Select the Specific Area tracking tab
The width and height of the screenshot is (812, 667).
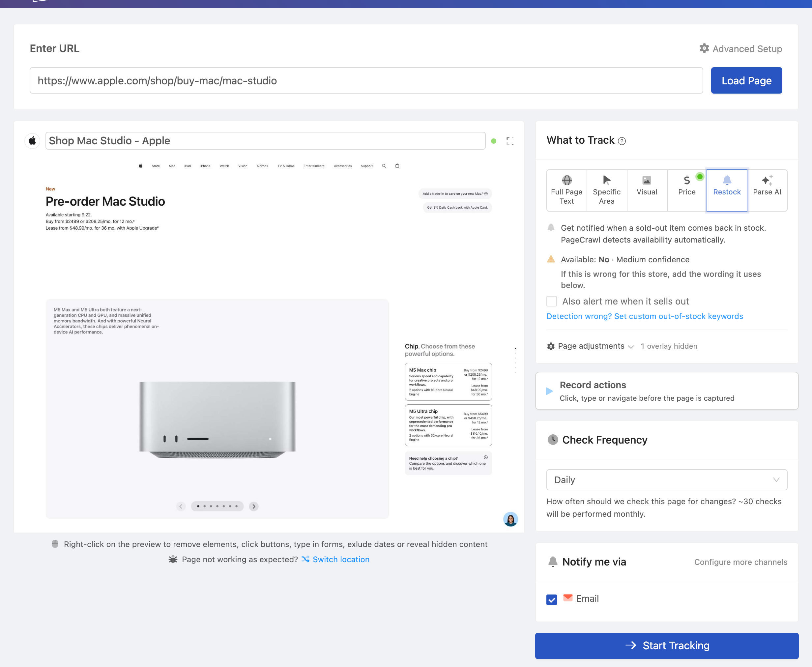coord(607,190)
